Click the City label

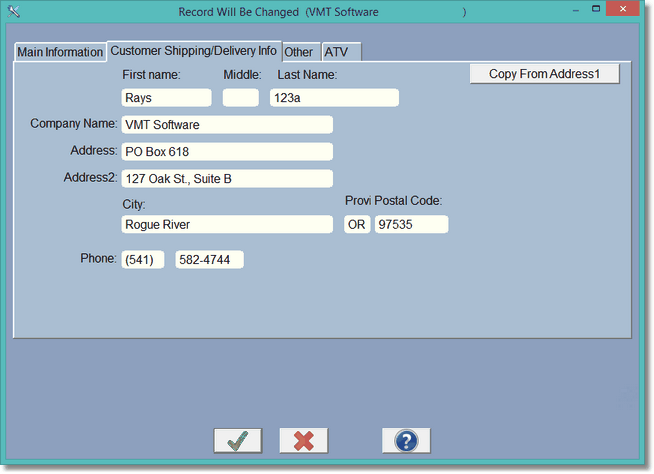(134, 204)
